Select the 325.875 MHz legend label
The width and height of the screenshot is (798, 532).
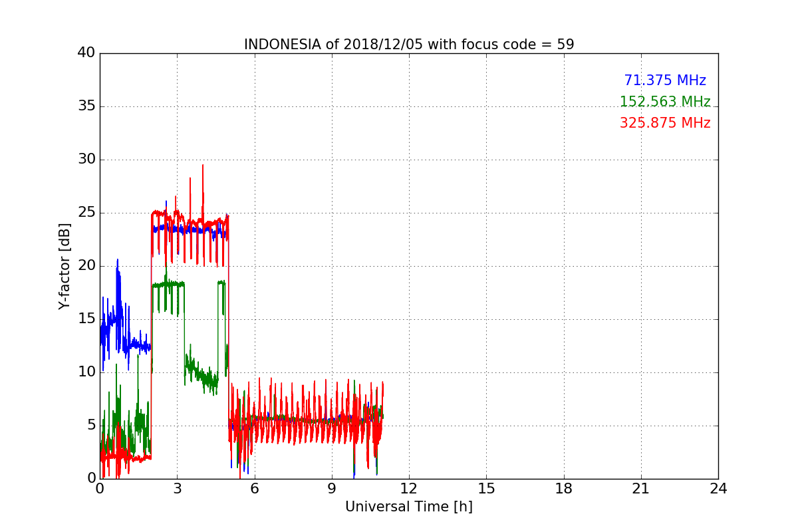665,123
